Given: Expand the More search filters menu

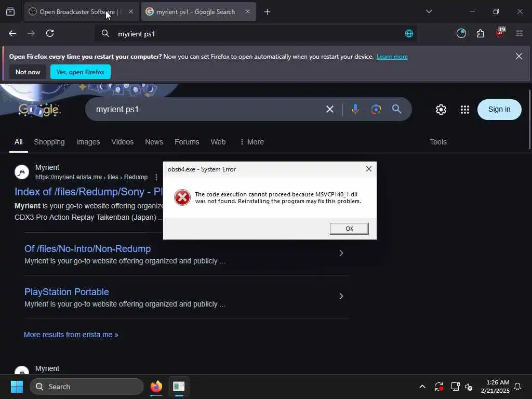Looking at the screenshot, I should [x=252, y=142].
